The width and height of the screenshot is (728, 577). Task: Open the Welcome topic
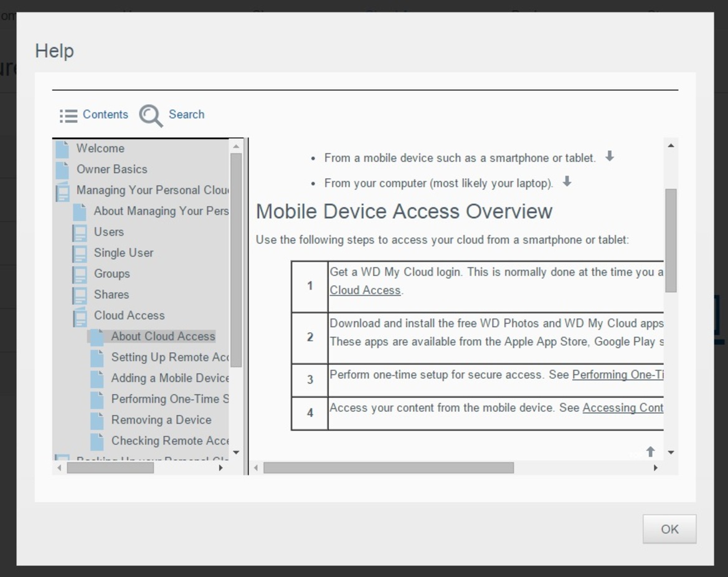[100, 148]
